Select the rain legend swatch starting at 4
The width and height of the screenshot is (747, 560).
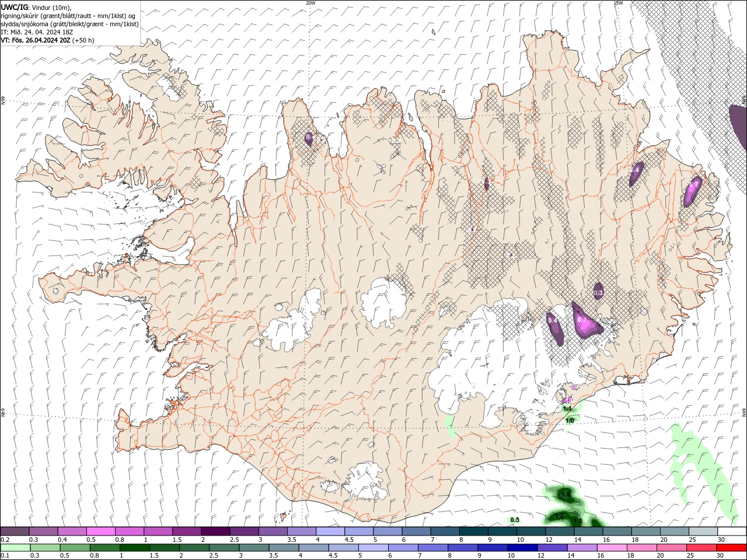point(313,548)
